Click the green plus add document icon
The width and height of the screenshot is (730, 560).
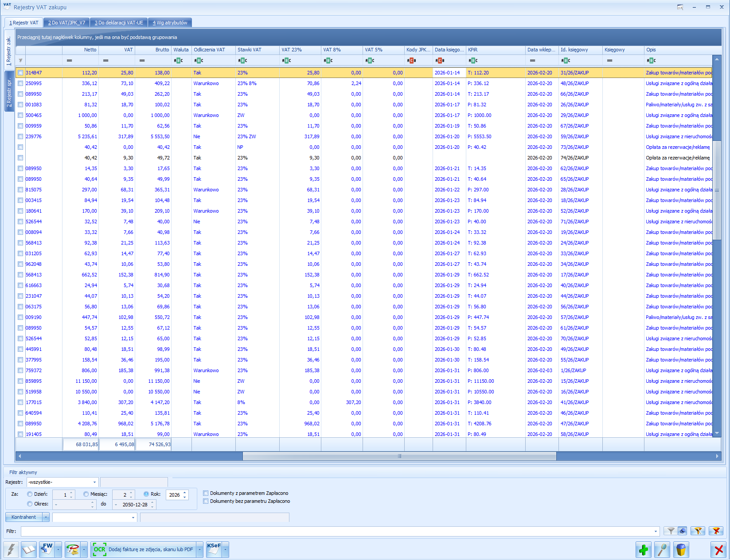click(643, 550)
